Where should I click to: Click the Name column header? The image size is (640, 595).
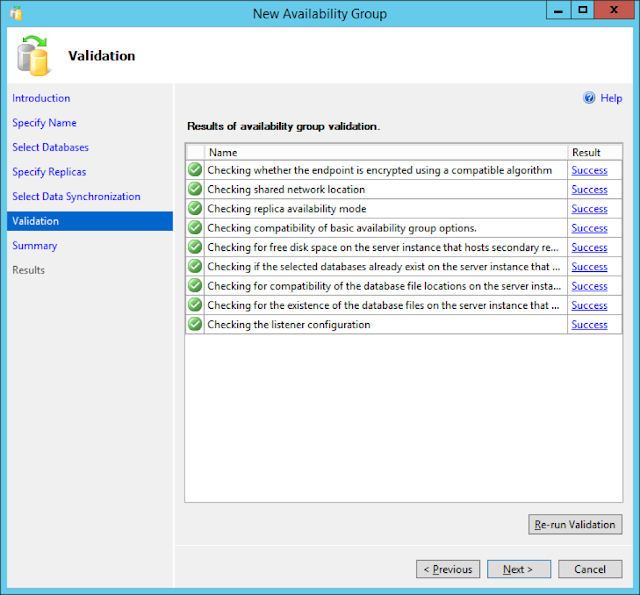(386, 153)
